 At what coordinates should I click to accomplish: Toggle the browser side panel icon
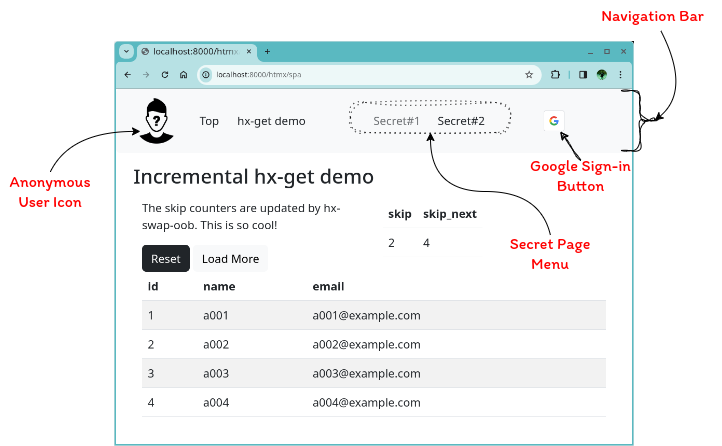pos(583,74)
